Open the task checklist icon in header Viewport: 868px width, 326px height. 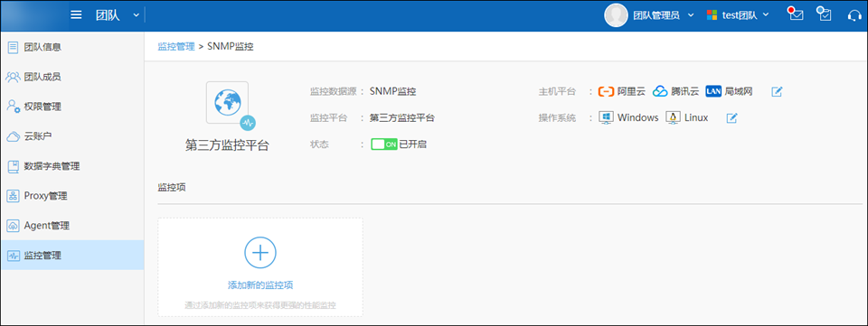pos(825,14)
